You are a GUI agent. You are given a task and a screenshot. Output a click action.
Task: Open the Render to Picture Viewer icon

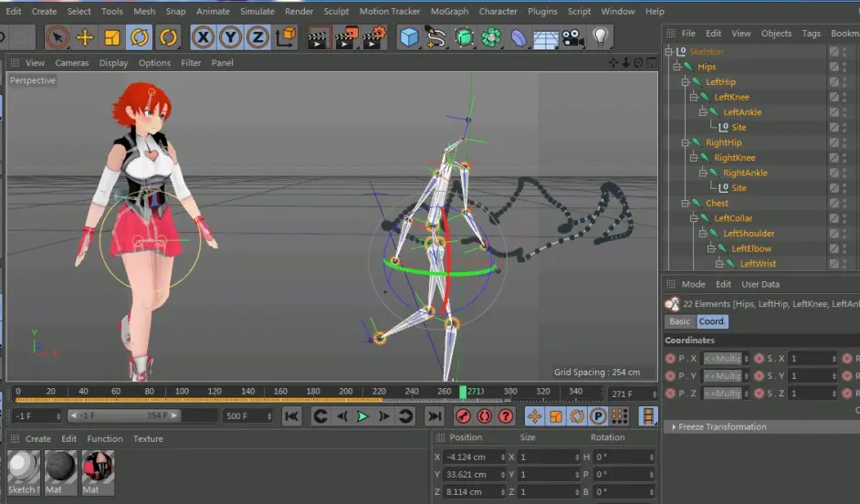(346, 37)
